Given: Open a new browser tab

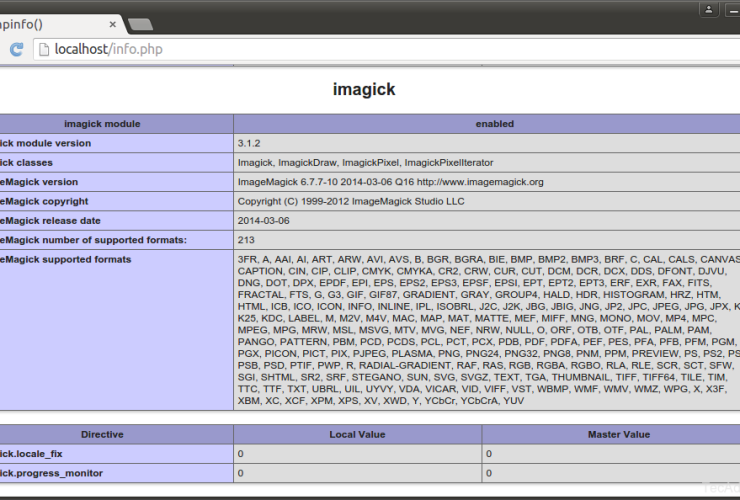Looking at the screenshot, I should click(x=140, y=24).
